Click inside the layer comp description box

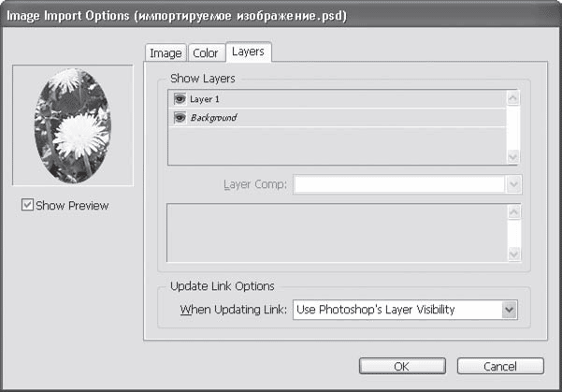tap(337, 234)
